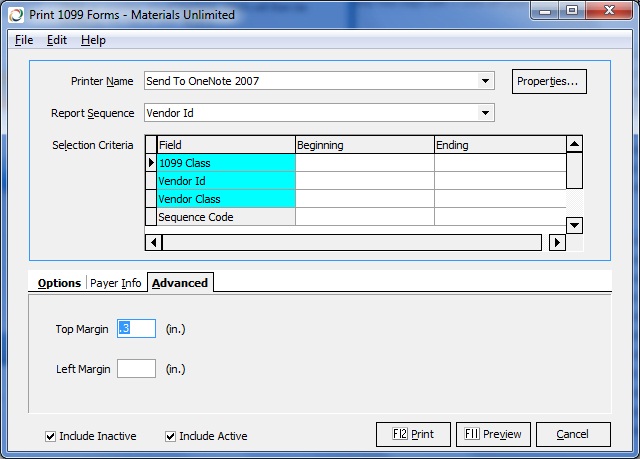This screenshot has width=640, height=459.
Task: Switch to the Options tab
Action: click(x=59, y=283)
